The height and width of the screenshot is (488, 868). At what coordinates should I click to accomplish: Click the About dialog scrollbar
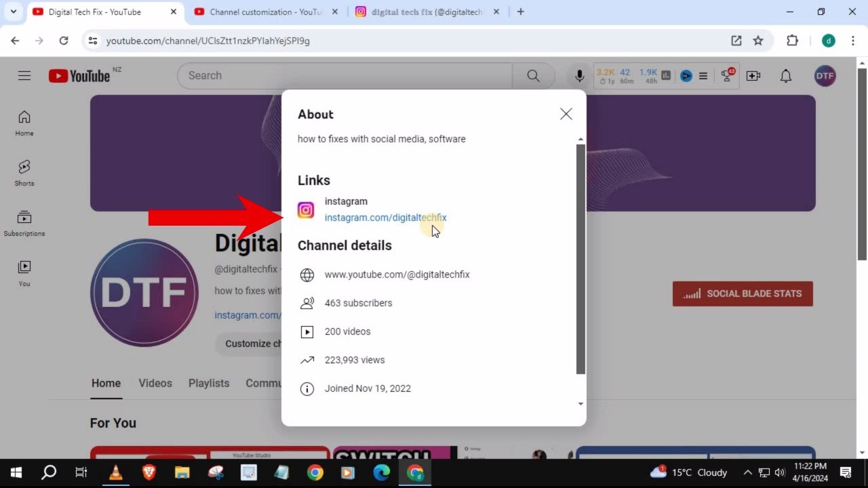[580, 259]
